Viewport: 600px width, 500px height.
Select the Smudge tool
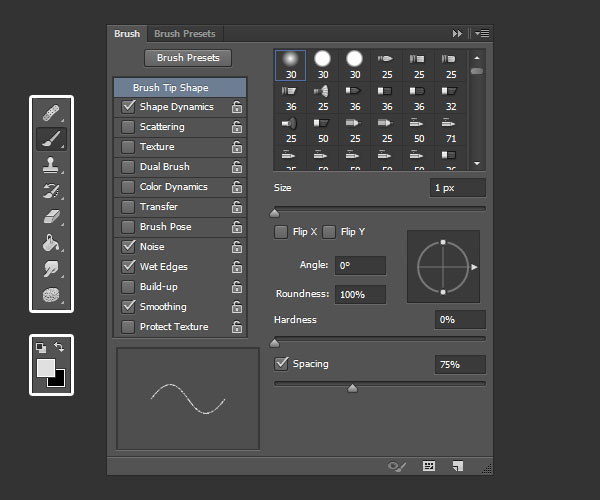(x=51, y=269)
